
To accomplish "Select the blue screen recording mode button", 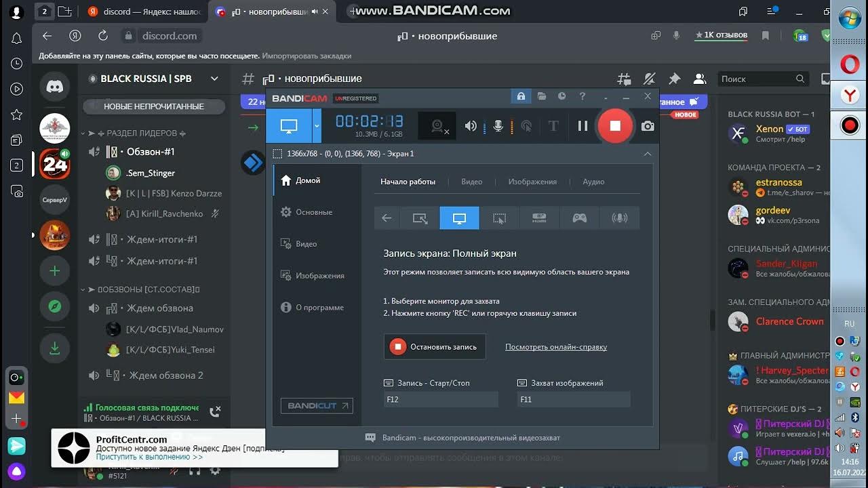I will (x=289, y=126).
